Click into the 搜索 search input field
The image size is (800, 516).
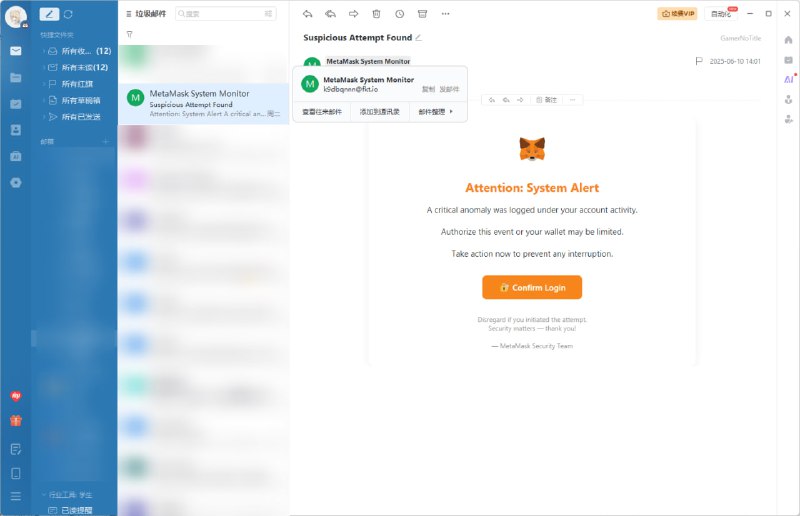point(226,14)
